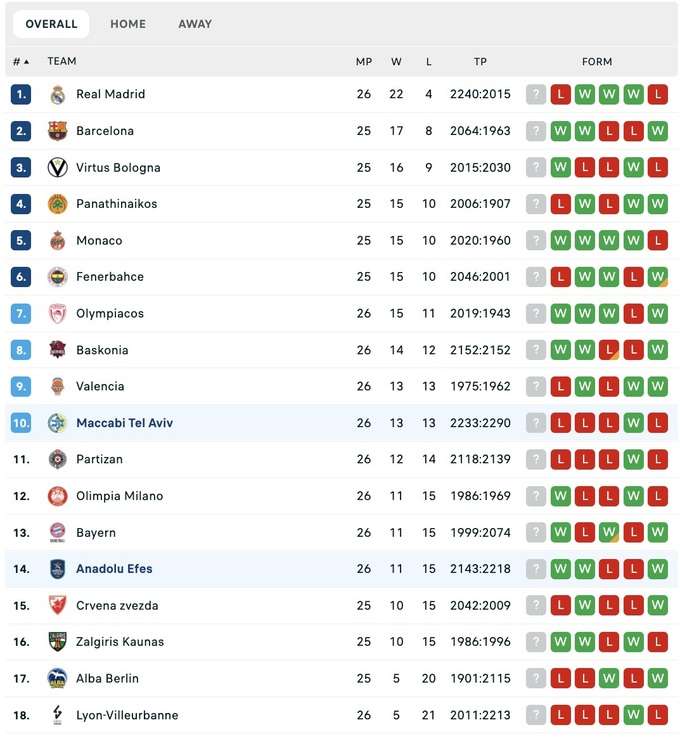Viewport: 680px width, 739px height.
Task: Open the Zalgiris Kaunas team page
Action: pyautogui.click(x=120, y=642)
